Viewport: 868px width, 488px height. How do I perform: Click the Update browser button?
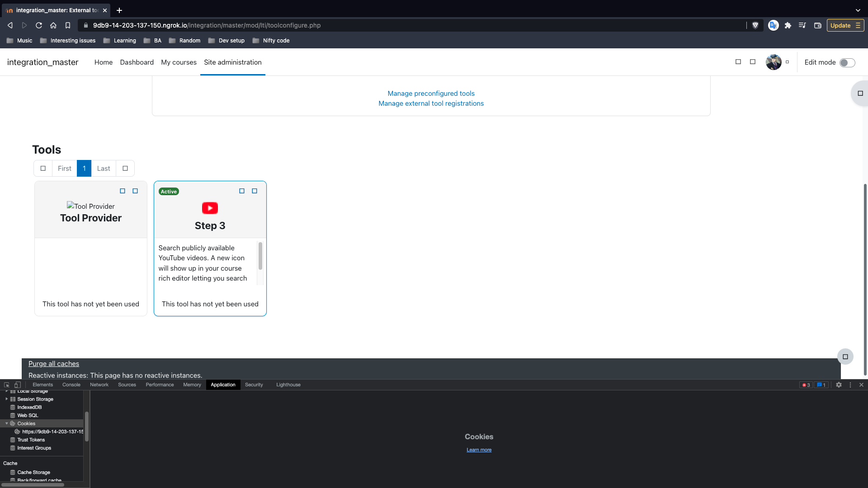click(845, 25)
